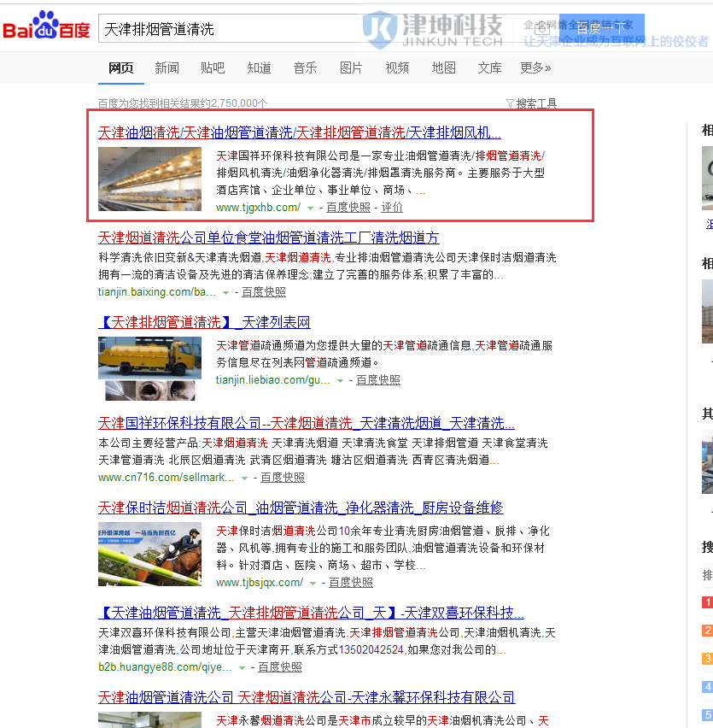The image size is (713, 728).
Task: Open 百度快照 for www.tjbsjqx.com result
Action: click(351, 583)
